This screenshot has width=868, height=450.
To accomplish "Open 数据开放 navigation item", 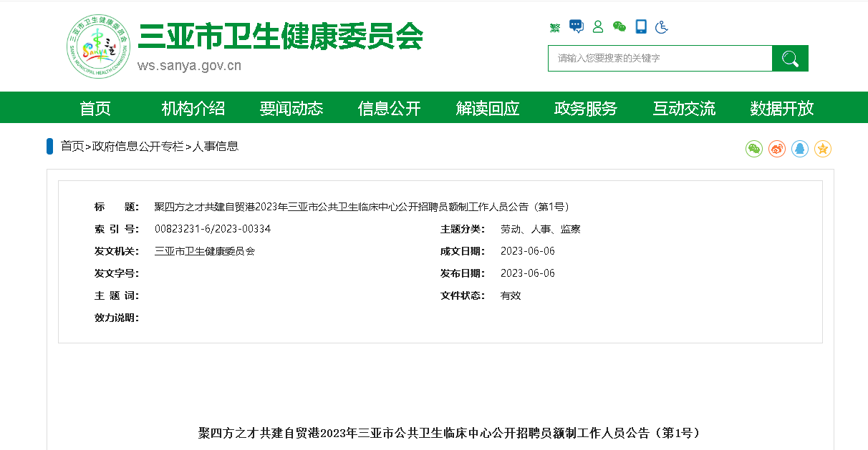I will pos(782,108).
